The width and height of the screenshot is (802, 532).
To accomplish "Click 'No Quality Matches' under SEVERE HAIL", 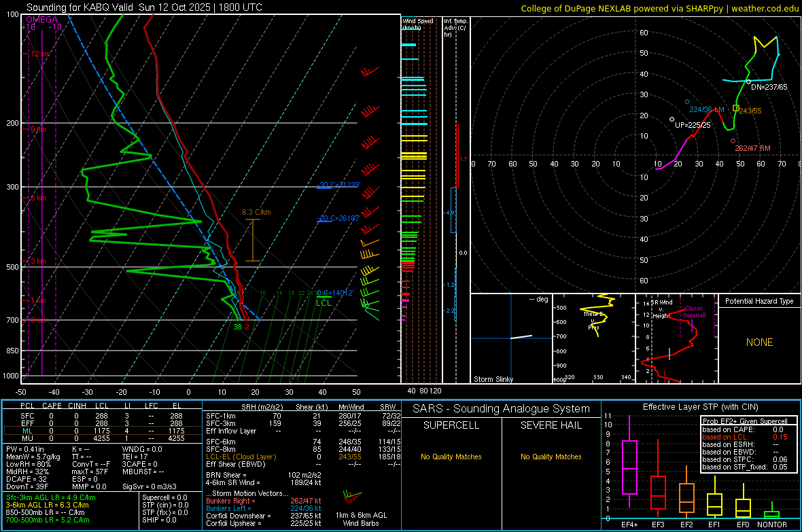I will click(551, 457).
